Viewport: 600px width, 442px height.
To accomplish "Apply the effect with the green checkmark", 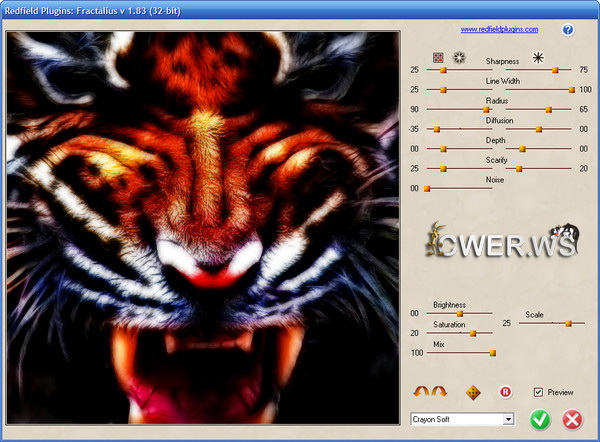I will (540, 419).
